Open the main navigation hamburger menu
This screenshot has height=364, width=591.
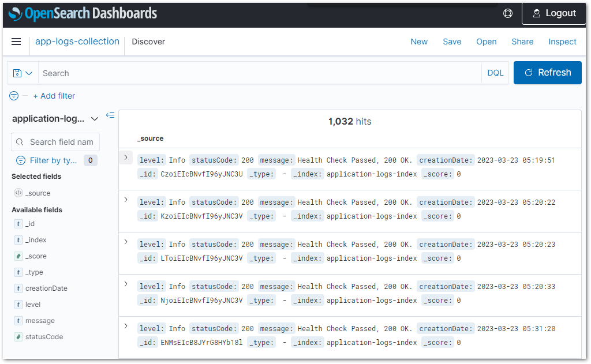16,41
